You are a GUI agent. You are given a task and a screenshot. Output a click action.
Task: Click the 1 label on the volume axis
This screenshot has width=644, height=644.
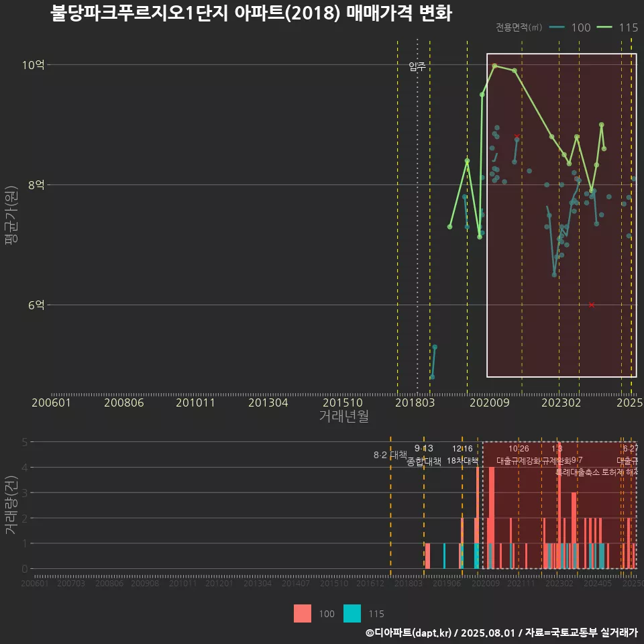tap(25, 543)
